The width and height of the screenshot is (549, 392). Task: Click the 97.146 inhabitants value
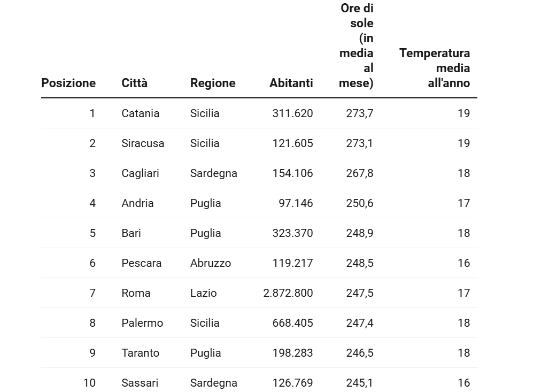[296, 203]
